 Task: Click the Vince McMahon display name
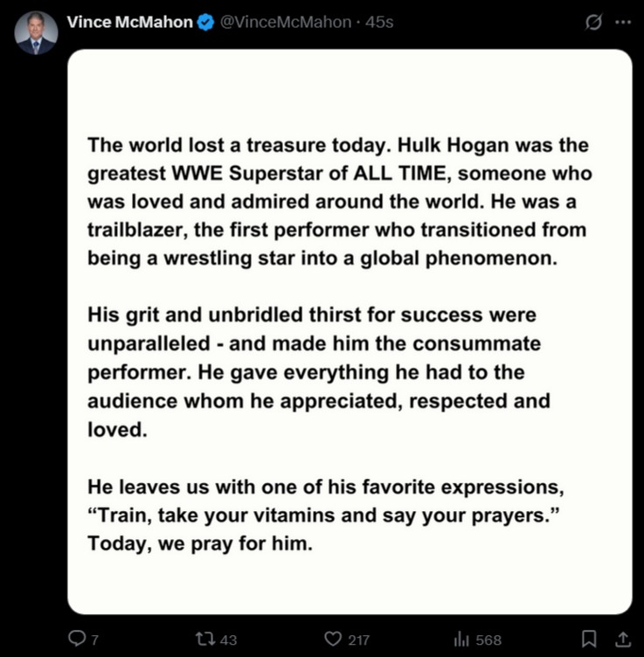[130, 22]
